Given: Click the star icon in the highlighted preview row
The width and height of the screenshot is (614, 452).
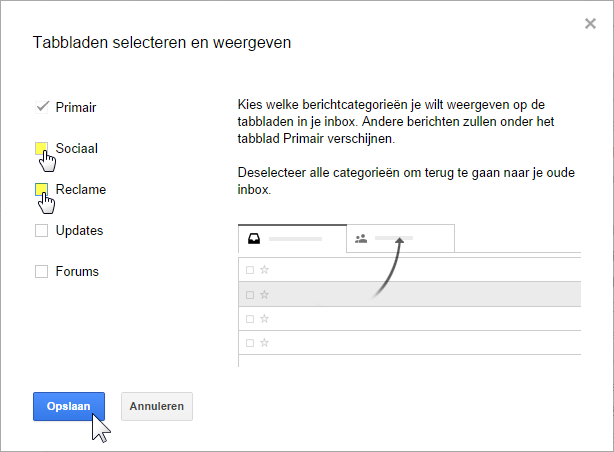Looking at the screenshot, I should [x=264, y=294].
